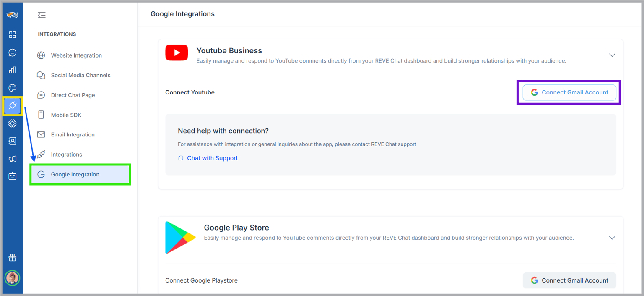Image resolution: width=644 pixels, height=296 pixels.
Task: Click the Google Integrations page title
Action: (x=182, y=14)
